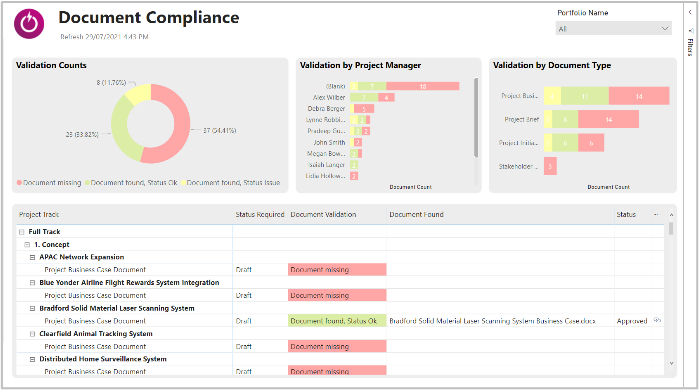Collapse the Blue Yonder Airline Flight Rewards row

pos(32,283)
